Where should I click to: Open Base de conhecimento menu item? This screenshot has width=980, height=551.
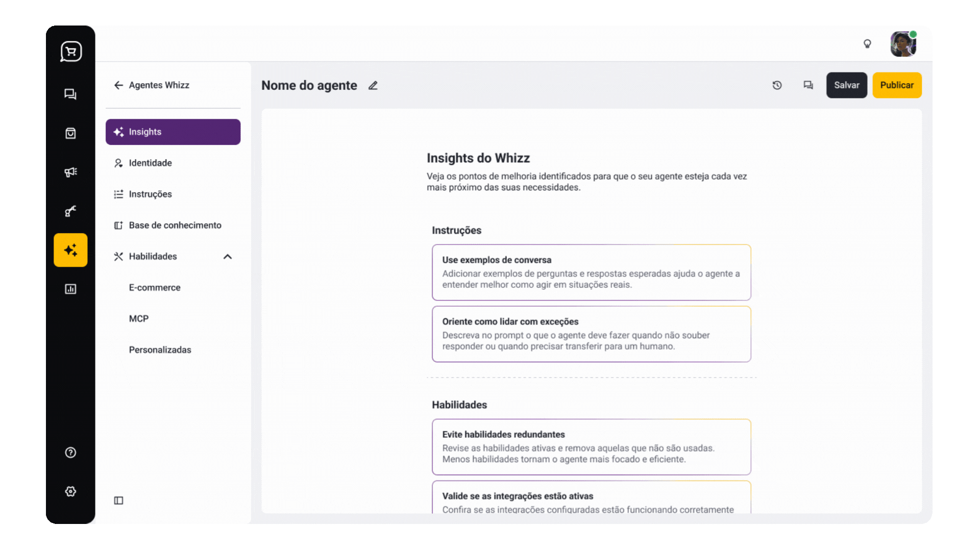coord(175,225)
